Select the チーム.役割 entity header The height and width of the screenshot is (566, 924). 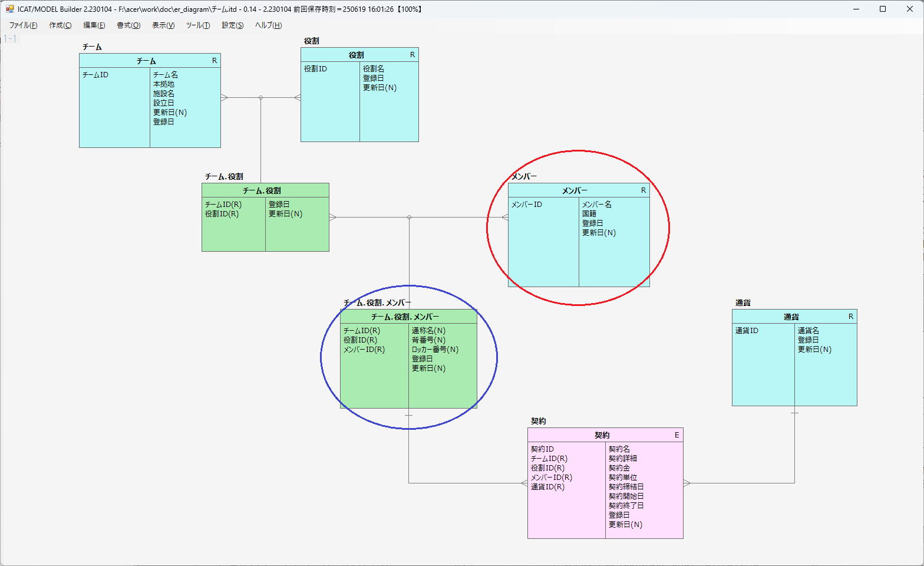point(265,190)
